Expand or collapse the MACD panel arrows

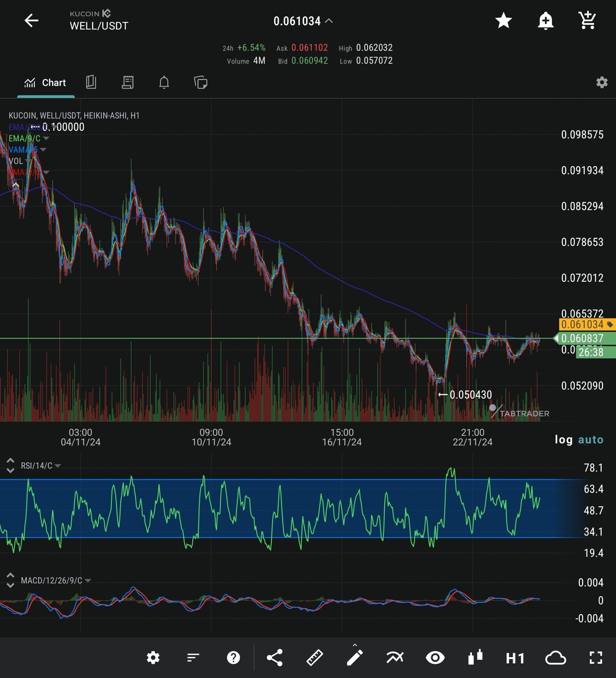10,580
